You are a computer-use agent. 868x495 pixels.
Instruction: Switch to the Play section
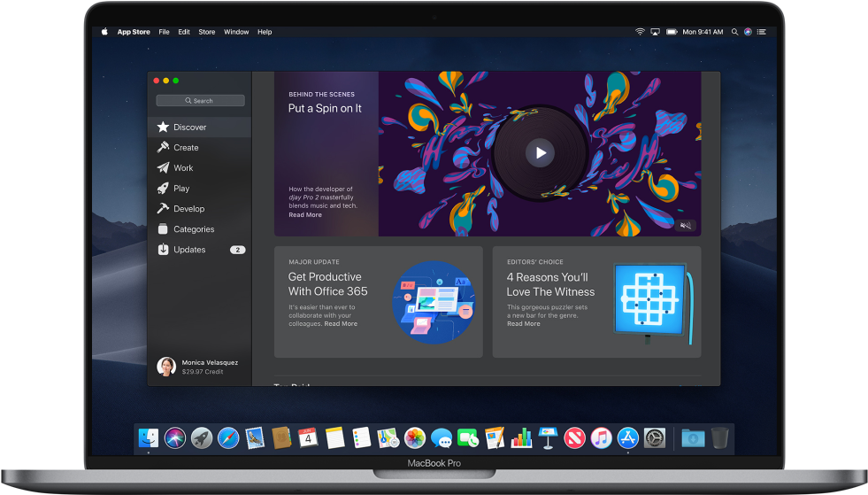(199, 189)
